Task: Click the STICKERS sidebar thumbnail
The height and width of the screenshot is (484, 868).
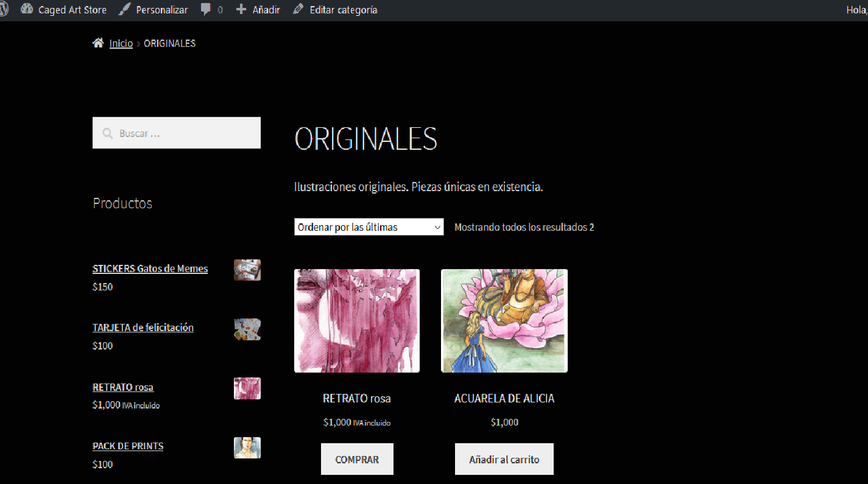Action: [247, 270]
